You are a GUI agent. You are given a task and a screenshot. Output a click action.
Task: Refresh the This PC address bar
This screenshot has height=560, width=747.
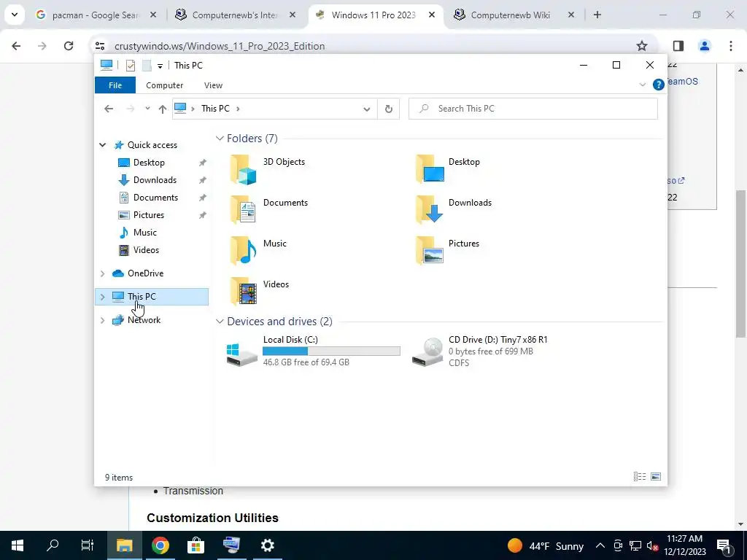388,109
